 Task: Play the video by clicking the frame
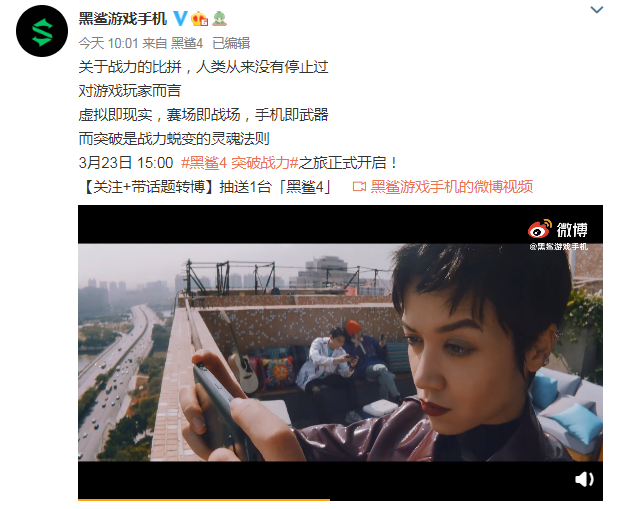[x=340, y=352]
